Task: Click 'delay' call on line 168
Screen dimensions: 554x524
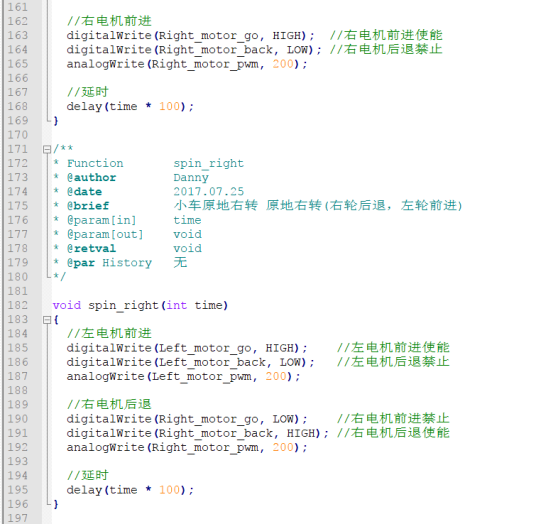Action: point(84,106)
